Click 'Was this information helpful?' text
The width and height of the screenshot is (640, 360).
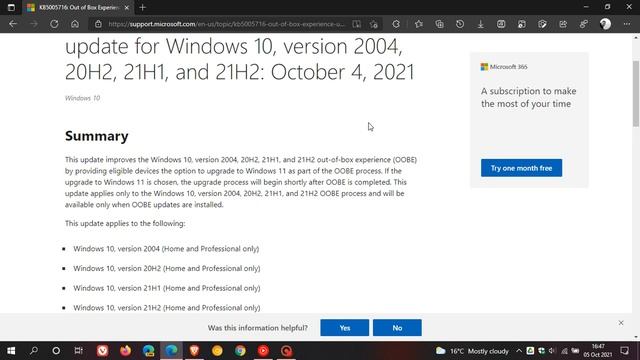point(258,328)
